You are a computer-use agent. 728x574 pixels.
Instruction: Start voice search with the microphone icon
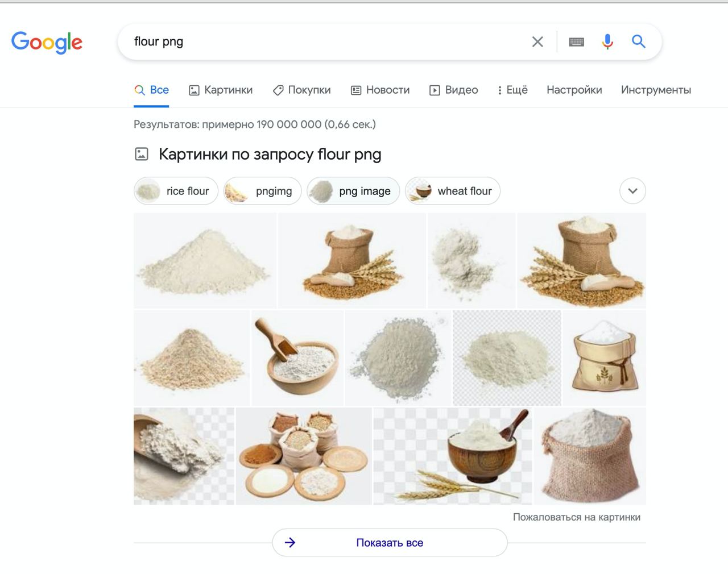(607, 41)
